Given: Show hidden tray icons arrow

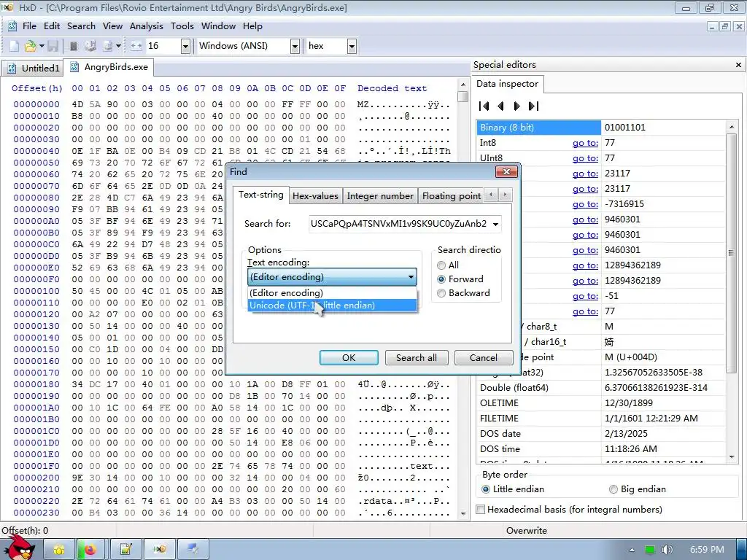Looking at the screenshot, I should click(632, 550).
